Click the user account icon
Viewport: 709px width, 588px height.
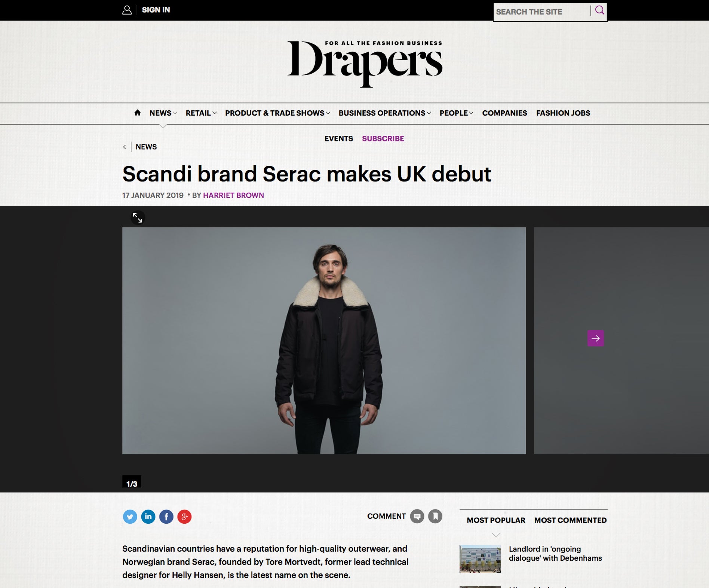[x=127, y=10]
